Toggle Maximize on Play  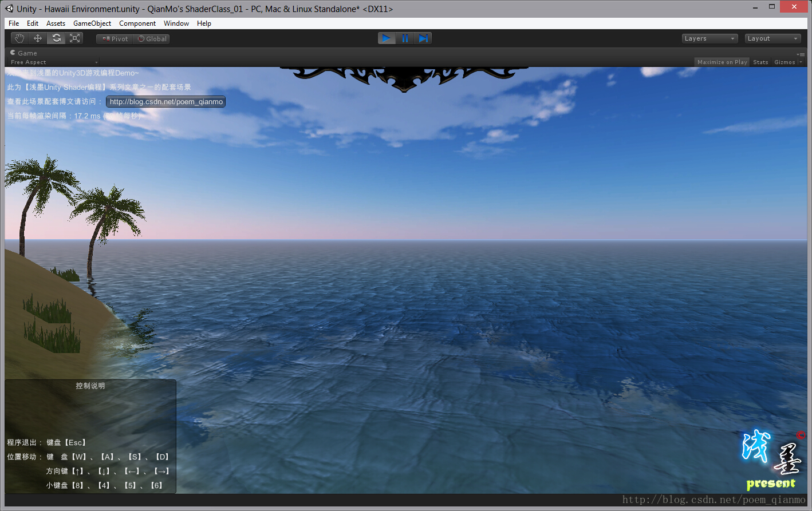pyautogui.click(x=722, y=62)
